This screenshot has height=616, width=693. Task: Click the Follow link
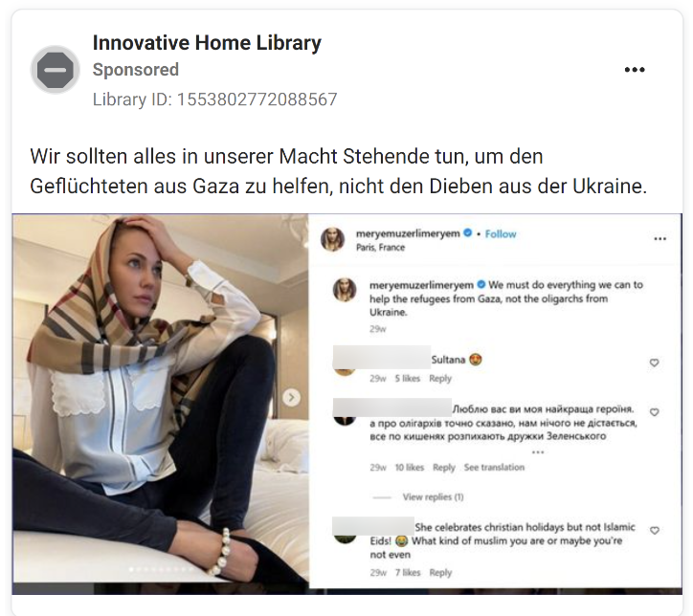(501, 234)
